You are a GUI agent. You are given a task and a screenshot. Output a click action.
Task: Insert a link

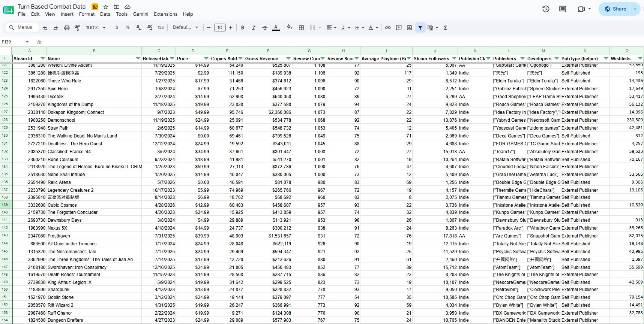click(388, 28)
